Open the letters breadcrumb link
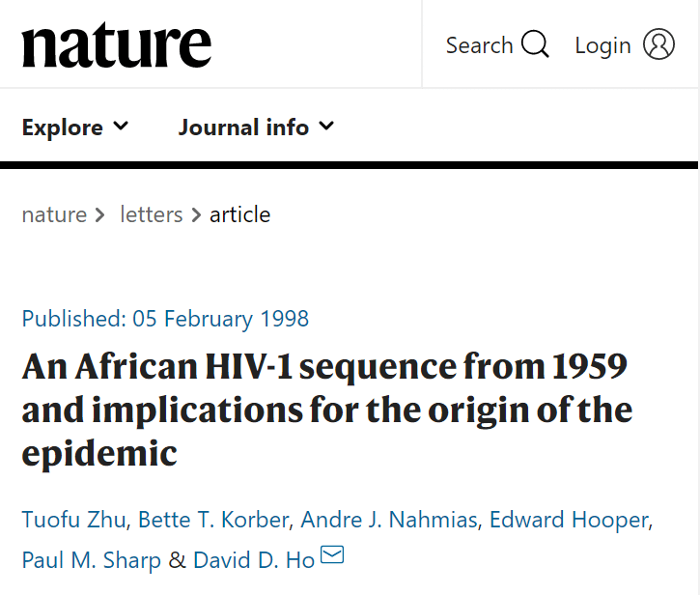The width and height of the screenshot is (700, 595). coord(151,214)
